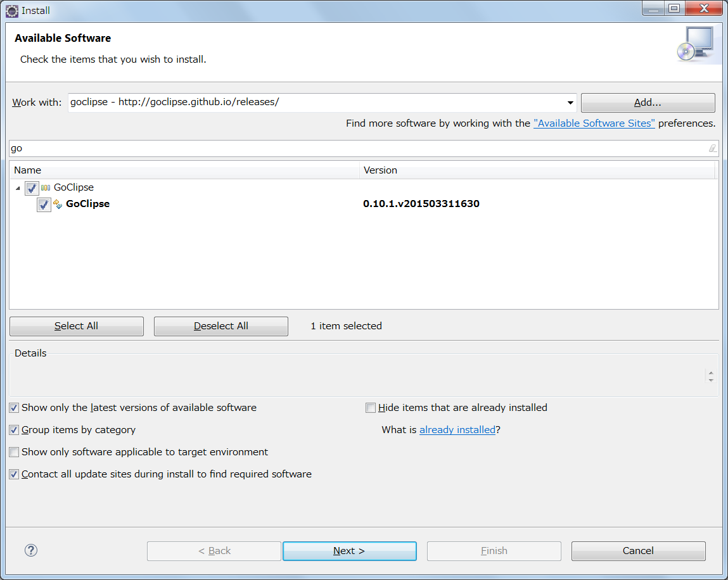Uncheck "Group items by category"
Viewport: 728px width, 580px height.
click(13, 430)
